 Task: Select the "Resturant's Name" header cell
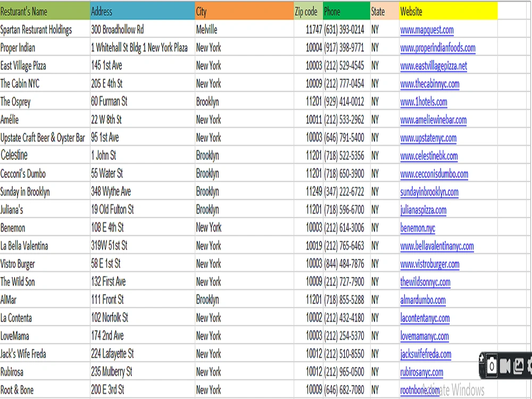(x=45, y=11)
